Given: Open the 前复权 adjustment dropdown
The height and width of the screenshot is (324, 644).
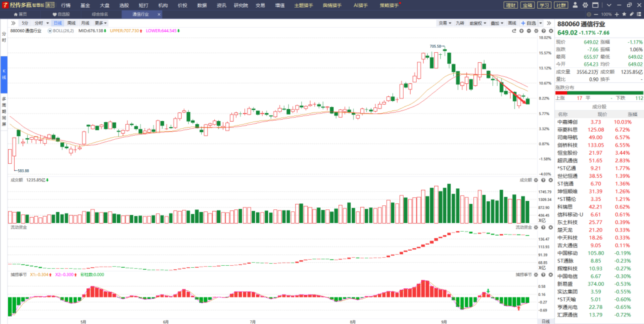Looking at the screenshot, I should point(477,23).
